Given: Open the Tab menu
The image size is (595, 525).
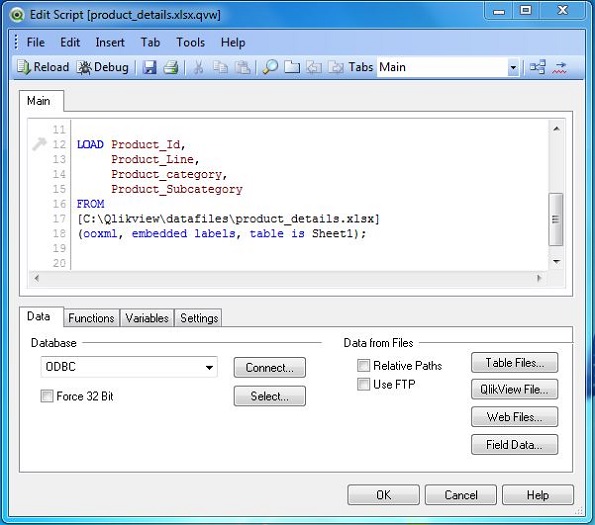Looking at the screenshot, I should tap(150, 42).
